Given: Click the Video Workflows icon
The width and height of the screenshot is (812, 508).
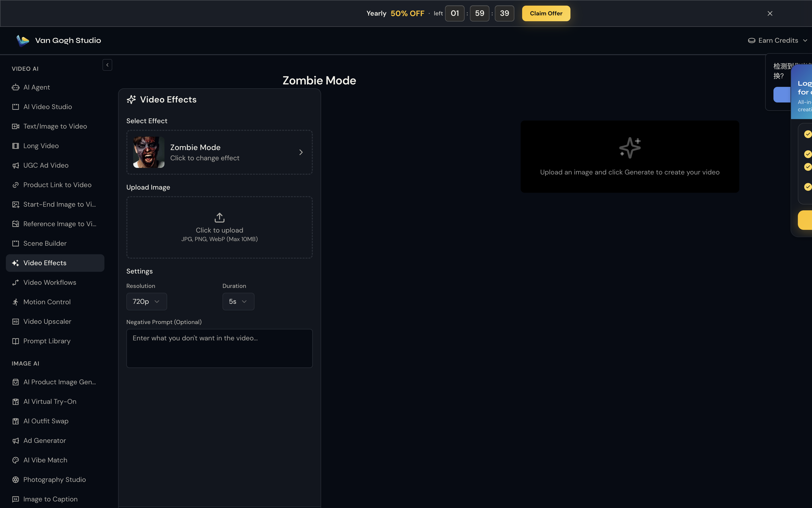Looking at the screenshot, I should (15, 283).
